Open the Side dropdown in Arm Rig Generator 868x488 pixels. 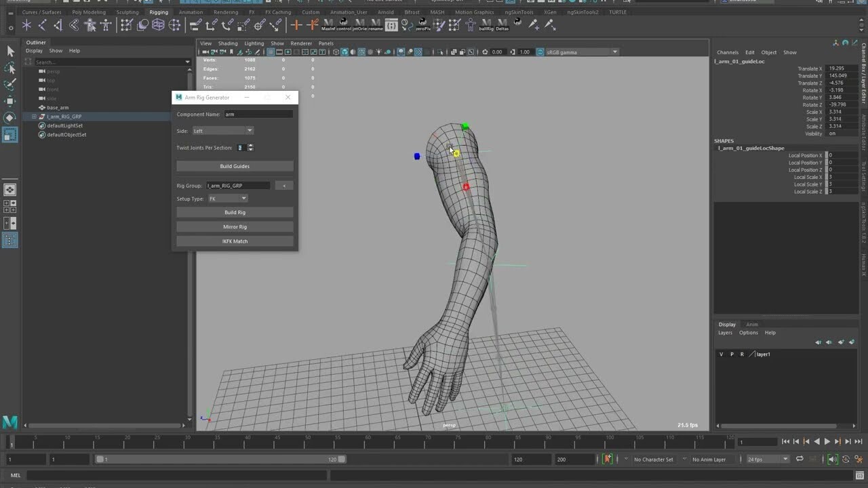click(222, 130)
